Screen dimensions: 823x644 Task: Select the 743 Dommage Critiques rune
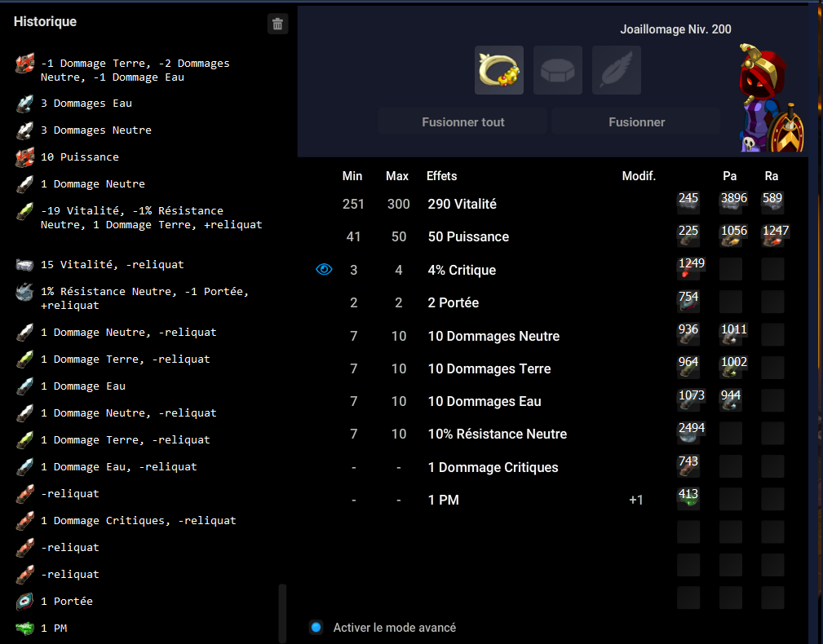(688, 466)
